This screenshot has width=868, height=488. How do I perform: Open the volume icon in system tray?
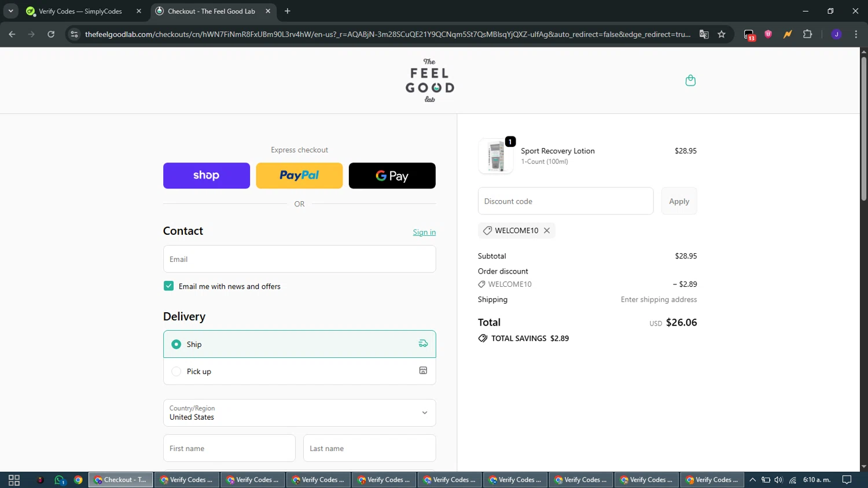tap(778, 480)
